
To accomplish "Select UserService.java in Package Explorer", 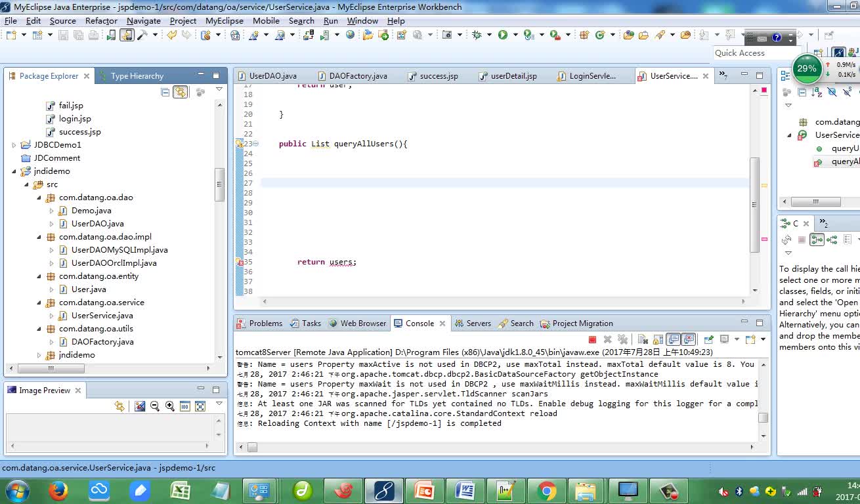I will click(x=102, y=316).
